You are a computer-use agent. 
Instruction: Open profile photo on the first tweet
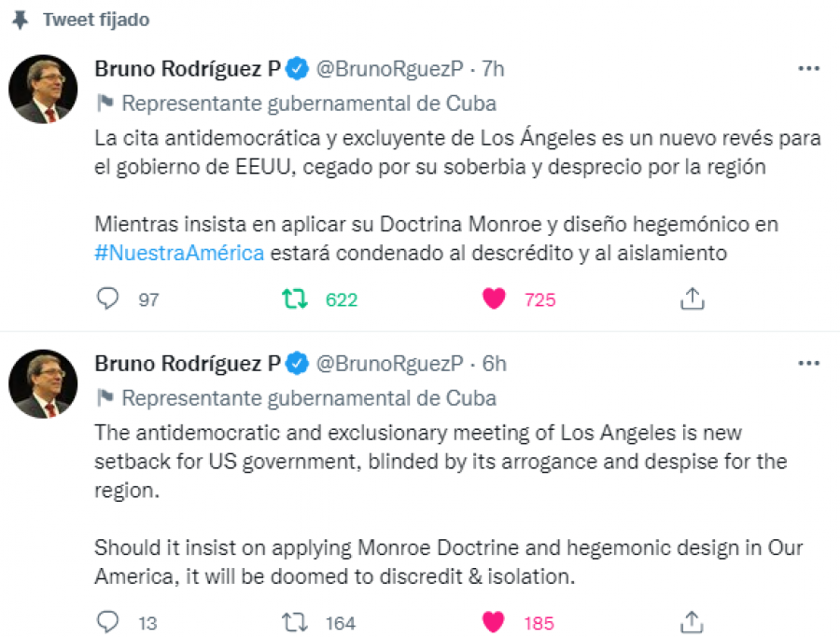tap(43, 91)
